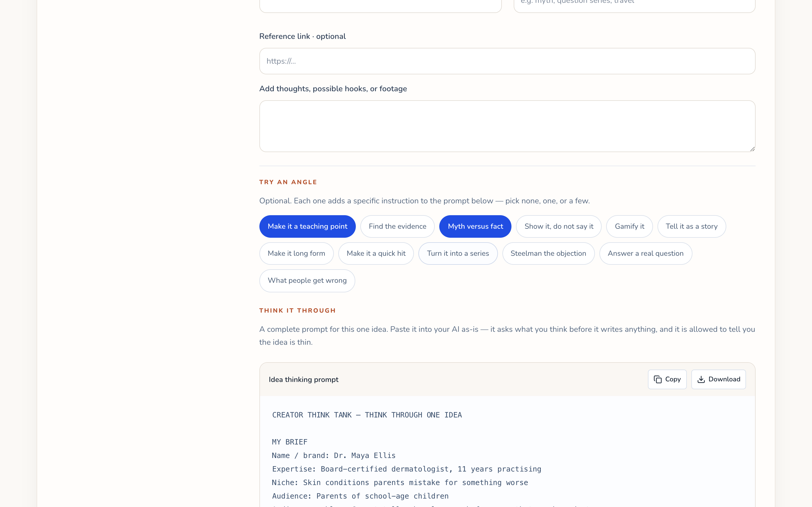Choose the Tell it as a story chip
Viewport: 812px width, 507px height.
(x=692, y=226)
